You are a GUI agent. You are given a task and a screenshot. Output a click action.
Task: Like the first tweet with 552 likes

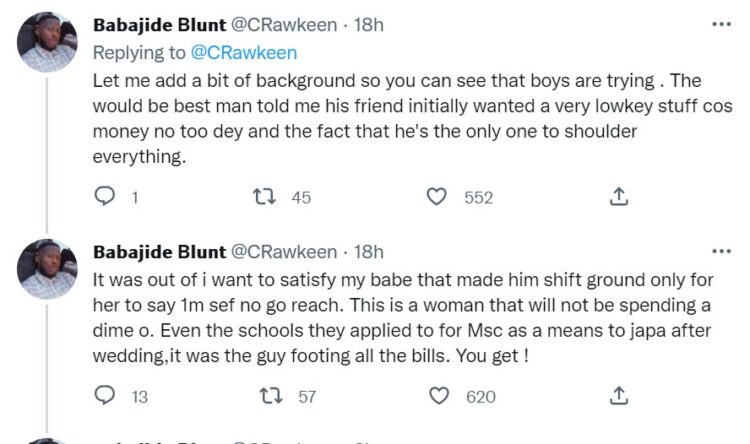436,197
